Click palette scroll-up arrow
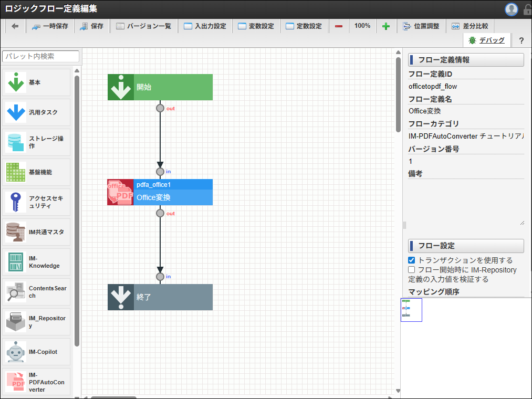The image size is (532, 399). pyautogui.click(x=77, y=70)
